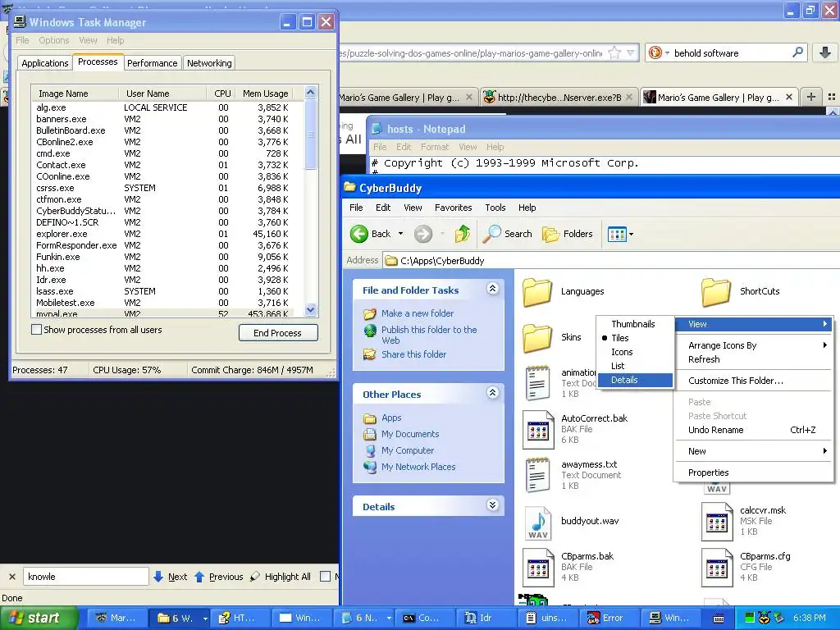Collapse the File and Folder Tasks panel
840x630 pixels.
[493, 289]
